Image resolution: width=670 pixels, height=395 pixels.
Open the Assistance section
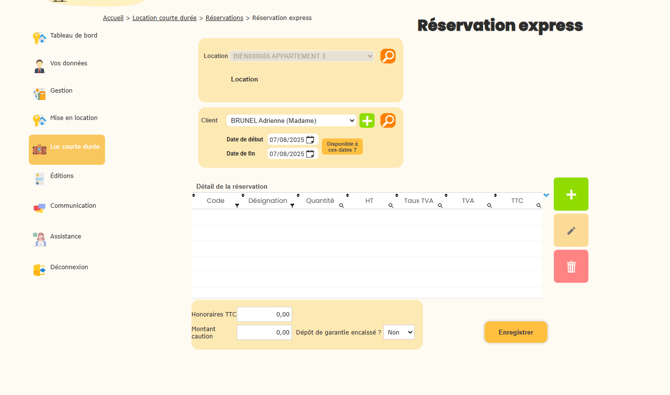click(65, 236)
